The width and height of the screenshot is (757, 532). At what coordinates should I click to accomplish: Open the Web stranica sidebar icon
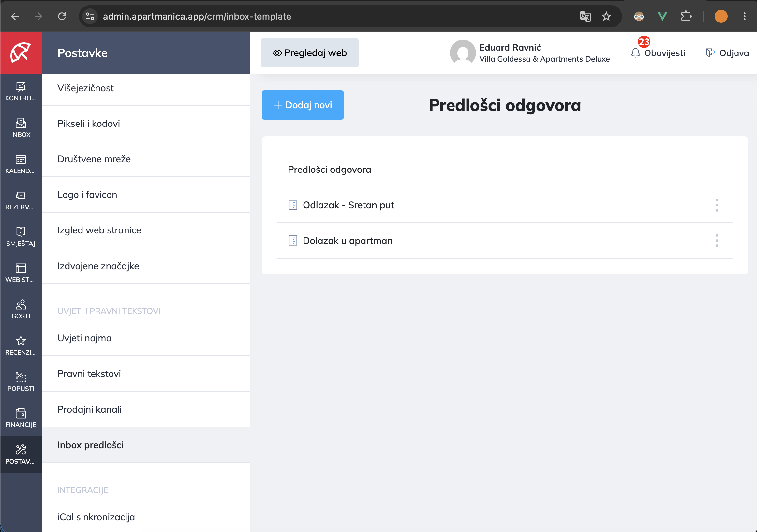21,268
